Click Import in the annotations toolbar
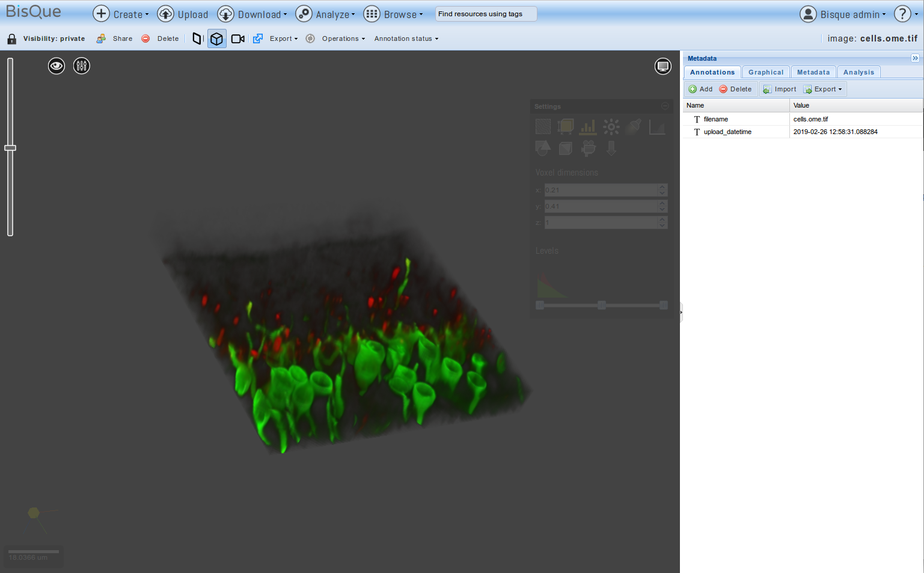 pyautogui.click(x=780, y=89)
